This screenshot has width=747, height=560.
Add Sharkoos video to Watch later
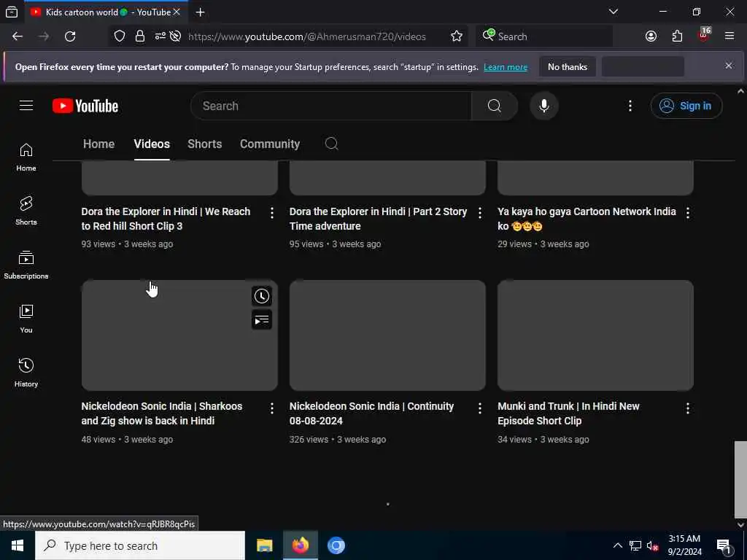pos(262,296)
